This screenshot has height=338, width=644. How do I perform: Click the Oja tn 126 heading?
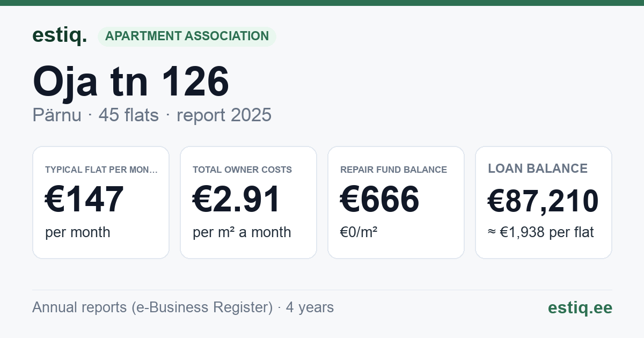131,82
